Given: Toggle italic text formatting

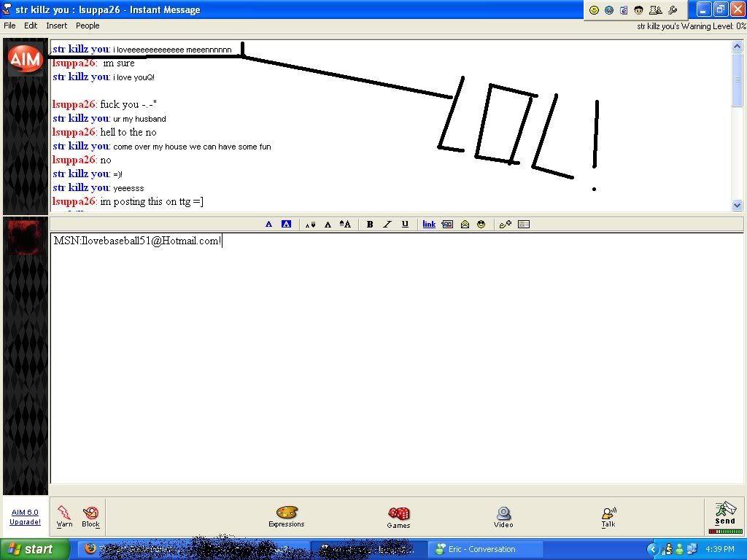Looking at the screenshot, I should point(387,225).
